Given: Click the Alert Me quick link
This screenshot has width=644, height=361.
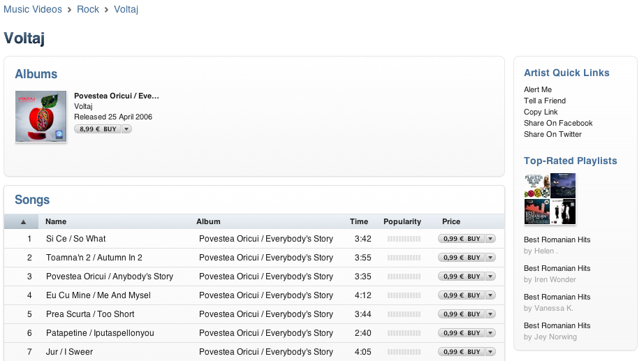Looking at the screenshot, I should (538, 89).
